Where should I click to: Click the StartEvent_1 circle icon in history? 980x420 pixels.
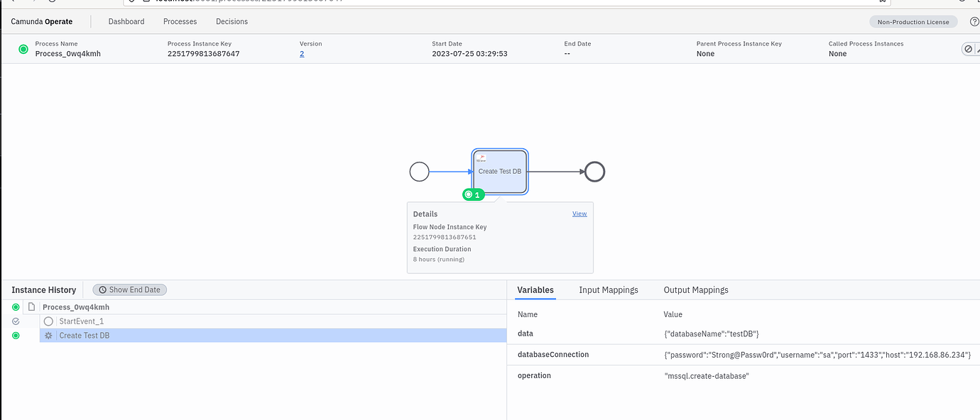pyautogui.click(x=48, y=321)
